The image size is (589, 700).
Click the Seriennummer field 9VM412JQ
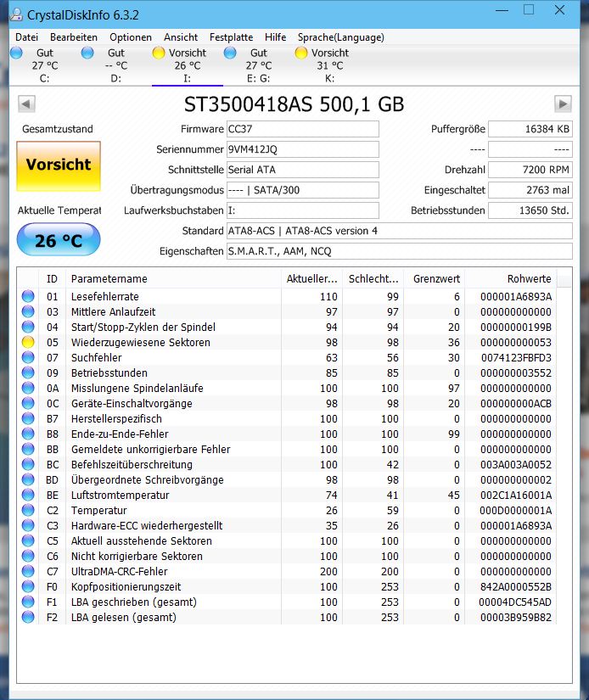[x=303, y=149]
